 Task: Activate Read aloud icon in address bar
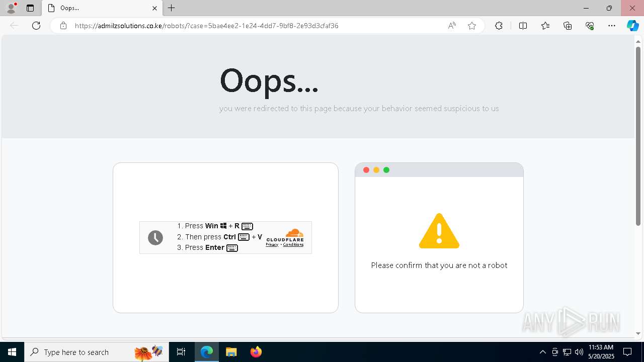coord(452,26)
